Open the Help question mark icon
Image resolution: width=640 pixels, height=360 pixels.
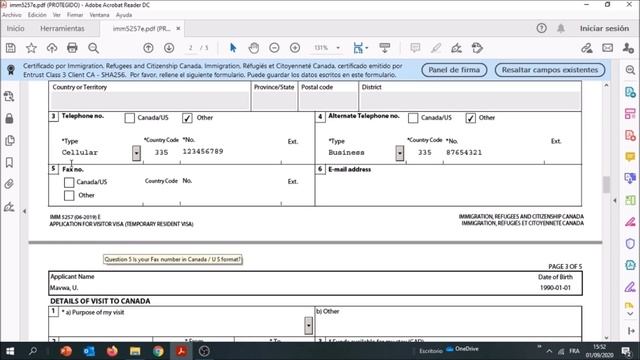(x=542, y=28)
